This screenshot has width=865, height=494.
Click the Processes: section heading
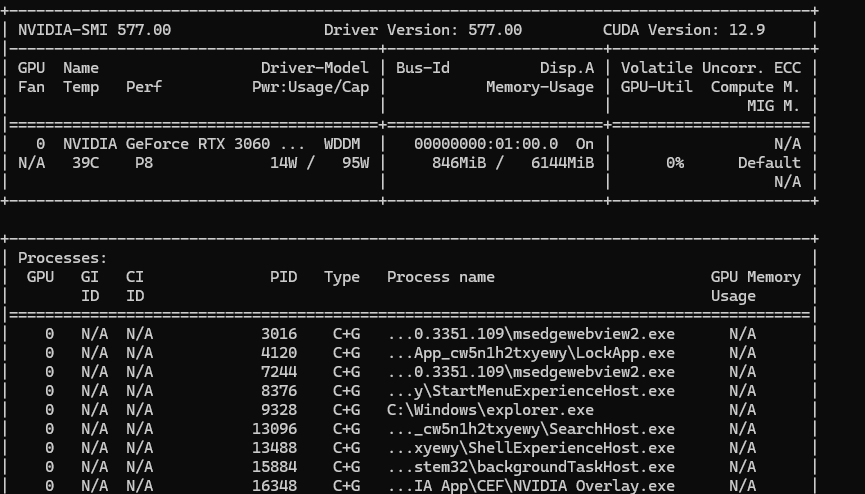pos(62,258)
